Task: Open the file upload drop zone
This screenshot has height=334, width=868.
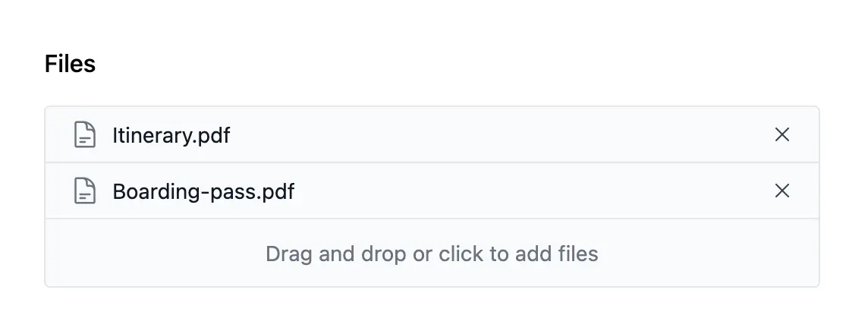Action: tap(432, 254)
